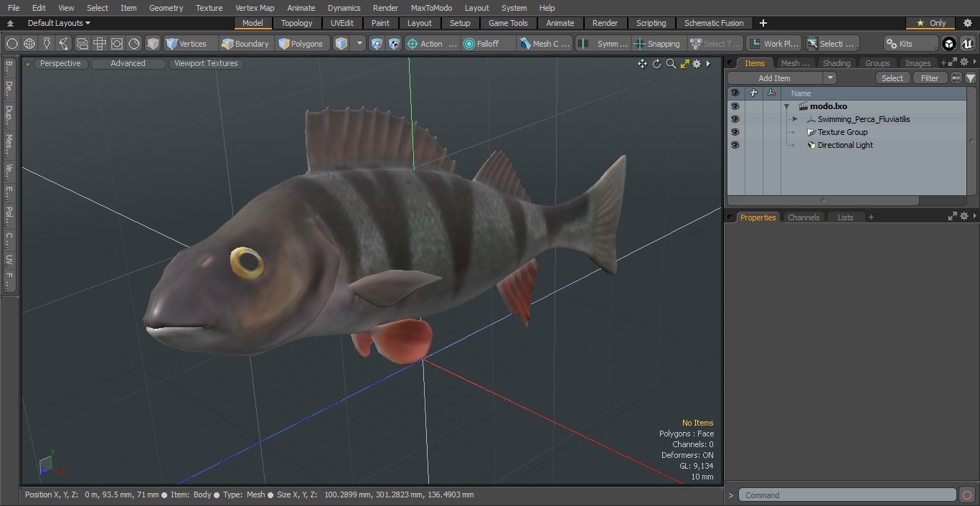Open the Vertex Map menu
This screenshot has height=506, width=980.
pos(255,8)
